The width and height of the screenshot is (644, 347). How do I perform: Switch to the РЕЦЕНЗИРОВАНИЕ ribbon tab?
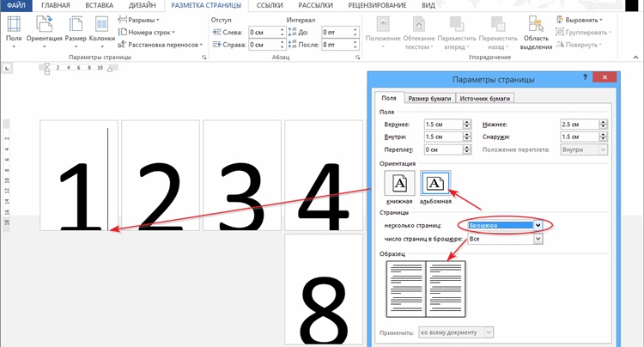377,5
